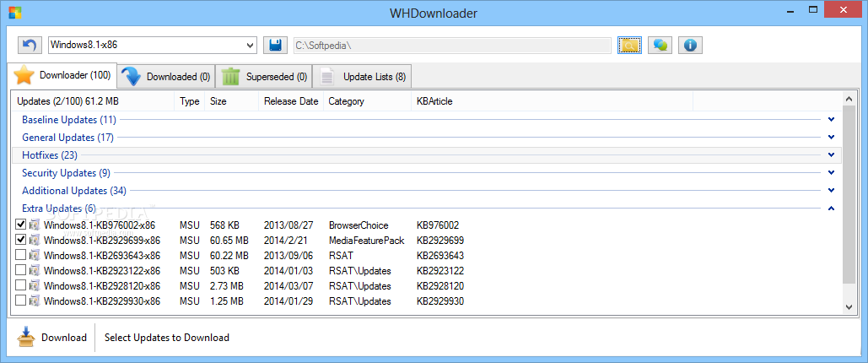Click the 503 KB size cell
Image resolution: width=868 pixels, height=363 pixels.
click(x=224, y=270)
